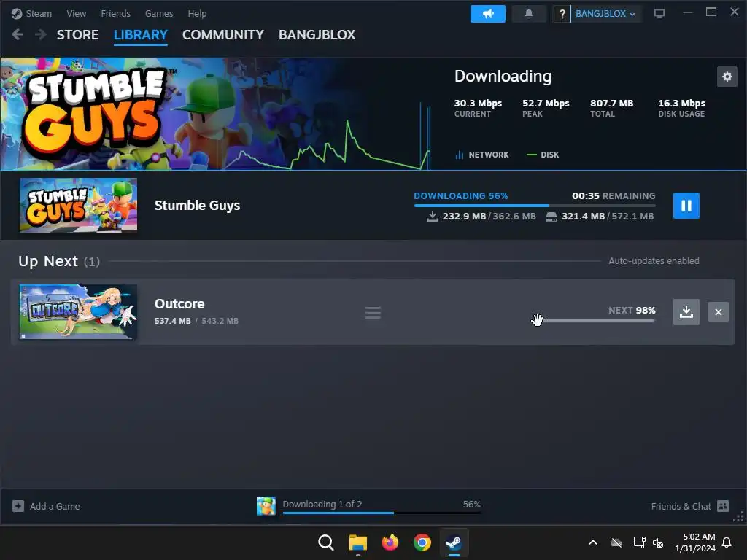Click the 30.3 Mbps CURRENT stat
This screenshot has width=747, height=560.
(x=478, y=108)
